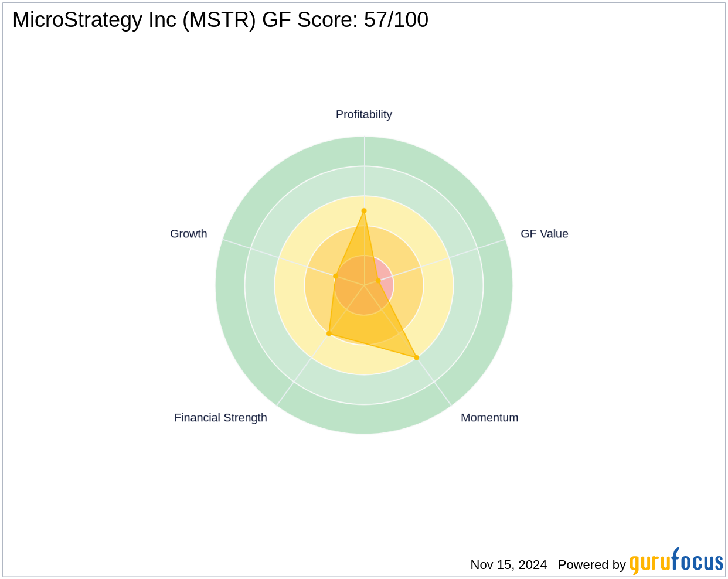
Task: Select the Financial Strength axis label
Action: [220, 418]
